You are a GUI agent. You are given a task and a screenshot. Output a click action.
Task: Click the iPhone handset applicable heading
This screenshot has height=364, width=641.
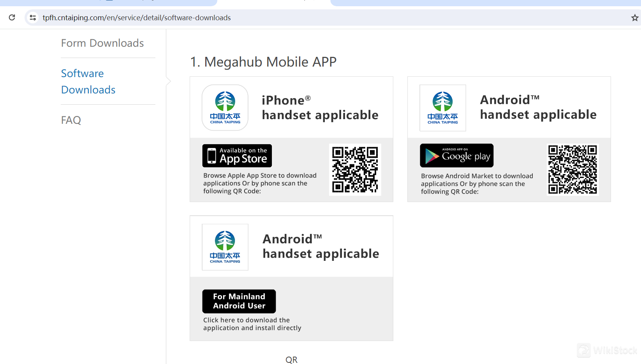320,107
